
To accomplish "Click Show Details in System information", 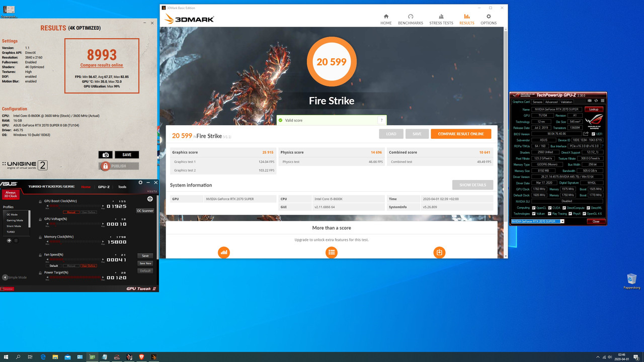I will [472, 185].
